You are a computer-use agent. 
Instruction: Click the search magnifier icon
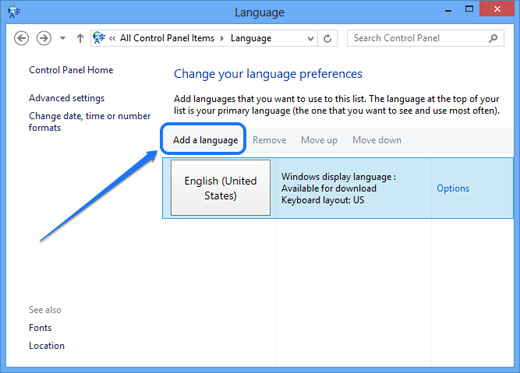click(x=493, y=38)
